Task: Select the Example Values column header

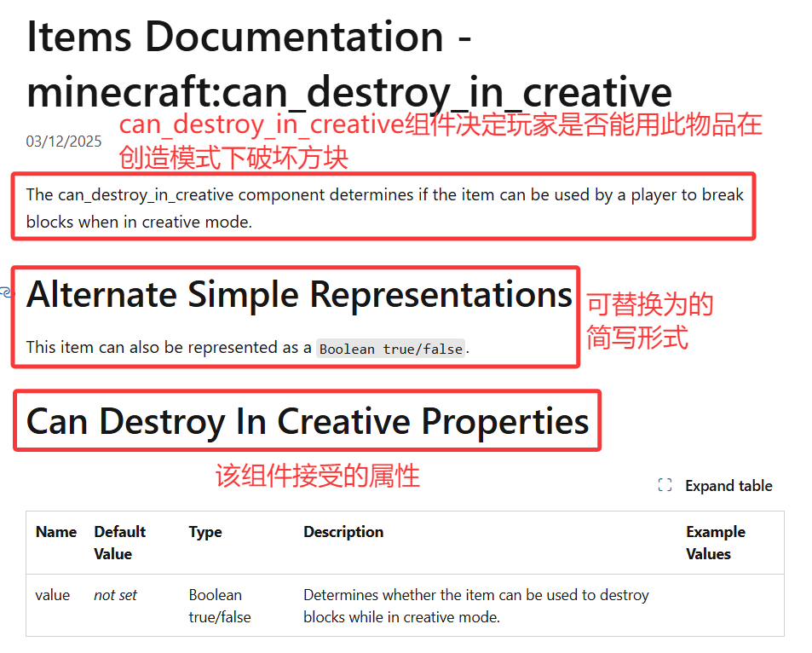Action: click(x=715, y=542)
